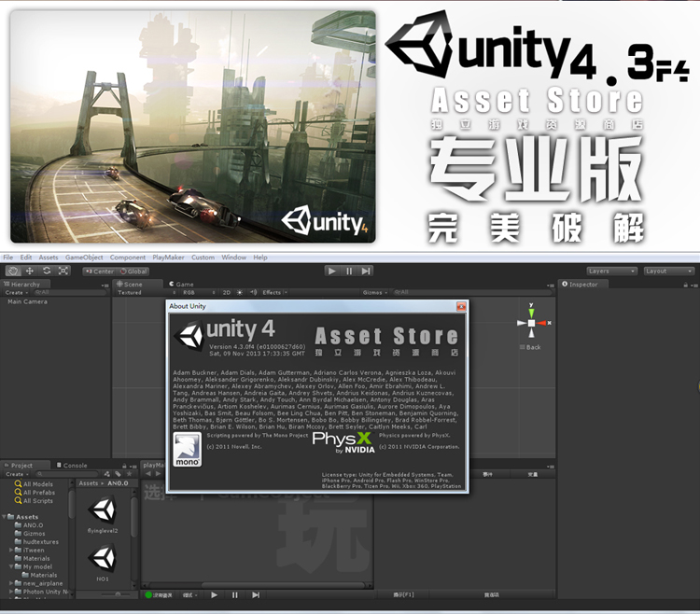Toggle 2D scene view mode

tap(227, 293)
